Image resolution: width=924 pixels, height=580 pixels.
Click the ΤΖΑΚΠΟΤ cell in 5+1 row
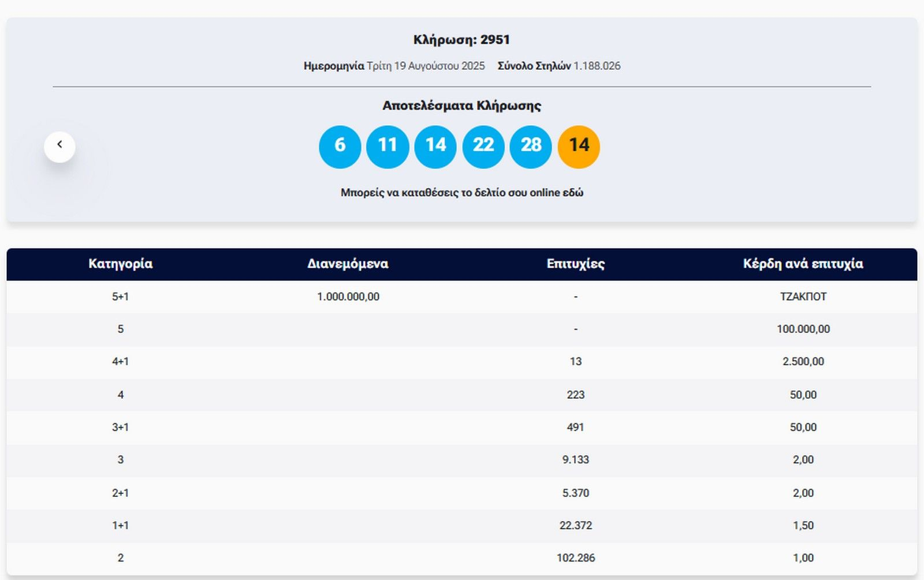pos(803,297)
